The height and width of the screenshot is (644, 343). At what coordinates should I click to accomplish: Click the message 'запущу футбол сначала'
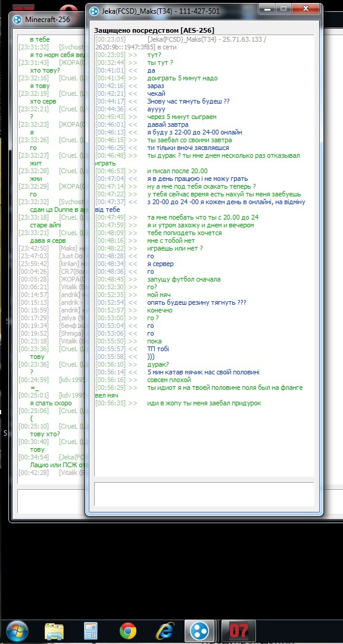click(183, 279)
